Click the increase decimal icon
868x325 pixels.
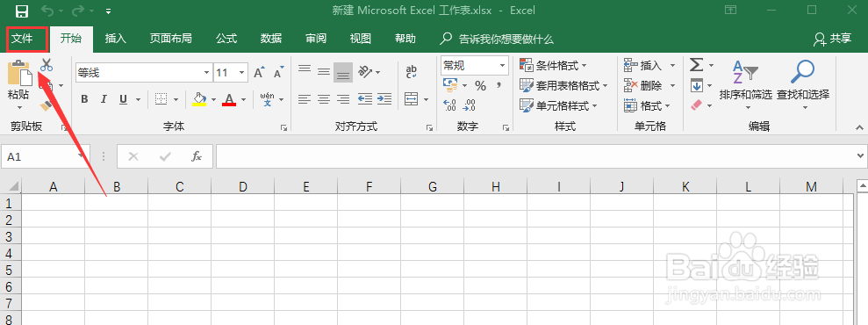[x=450, y=105]
